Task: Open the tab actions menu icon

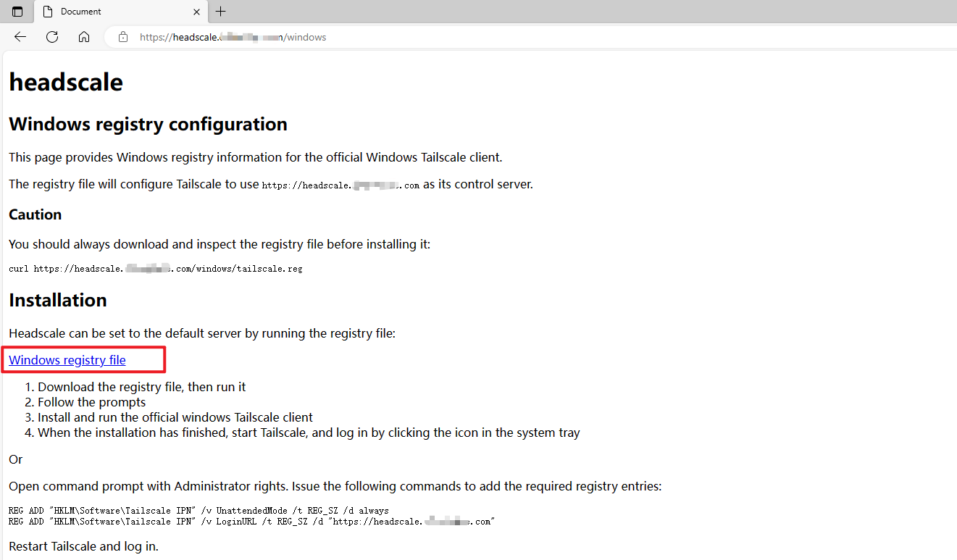Action: pyautogui.click(x=17, y=12)
